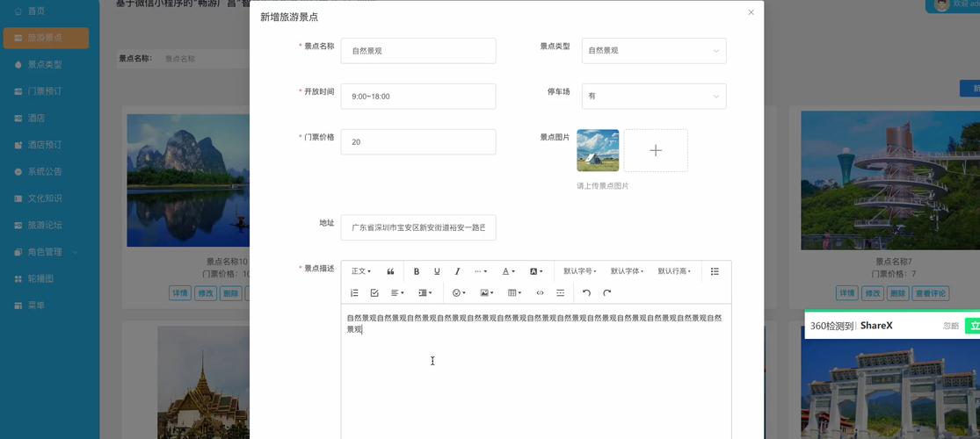Open 旅游论坛 in the sidebar
The width and height of the screenshot is (980, 439).
click(45, 226)
